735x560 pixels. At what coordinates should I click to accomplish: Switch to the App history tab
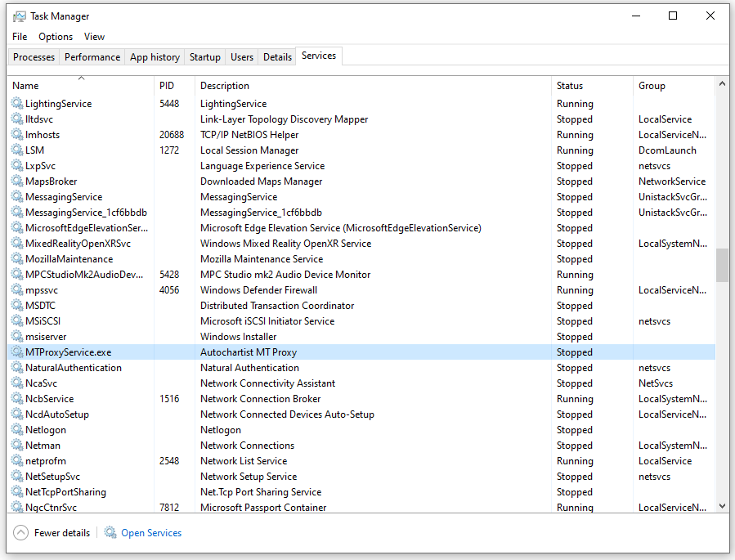(155, 56)
